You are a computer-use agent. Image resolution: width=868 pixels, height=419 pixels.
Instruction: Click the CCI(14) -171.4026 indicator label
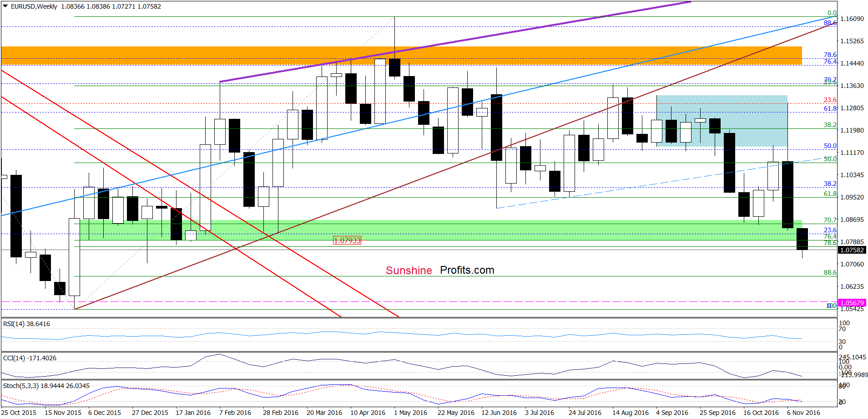coord(30,358)
